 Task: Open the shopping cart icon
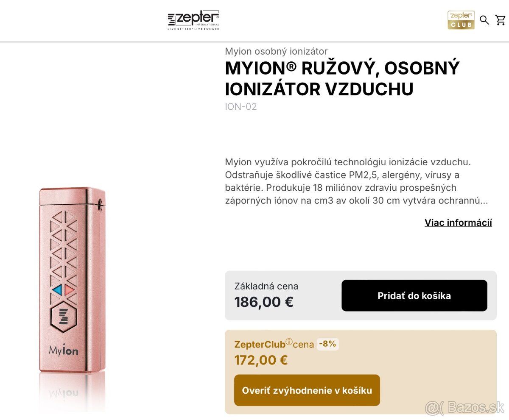(x=501, y=20)
